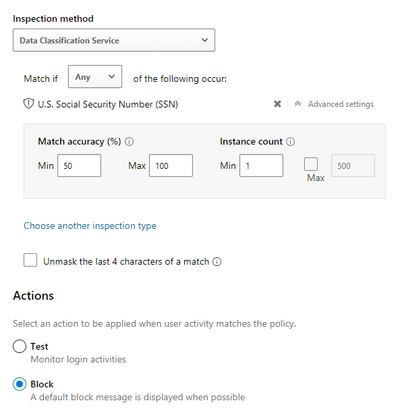Image resolution: width=400 pixels, height=418 pixels.
Task: Remove the U.S. Social Security Number condition
Action: click(x=277, y=104)
